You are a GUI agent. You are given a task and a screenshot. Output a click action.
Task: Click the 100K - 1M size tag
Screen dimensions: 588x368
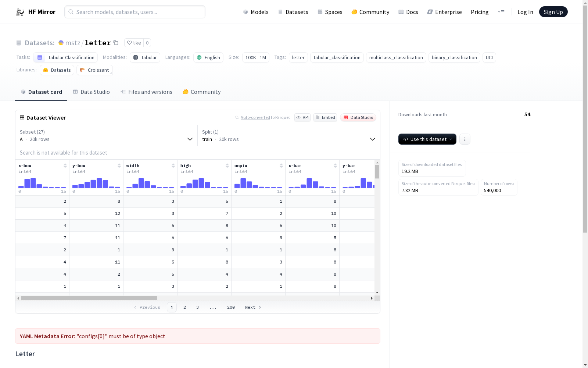[256, 57]
